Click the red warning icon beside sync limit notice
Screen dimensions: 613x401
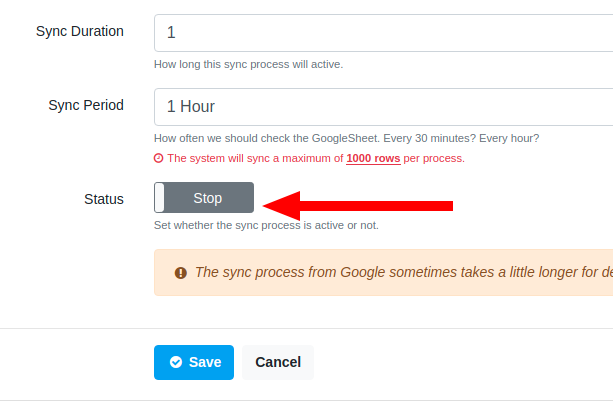[x=158, y=158]
